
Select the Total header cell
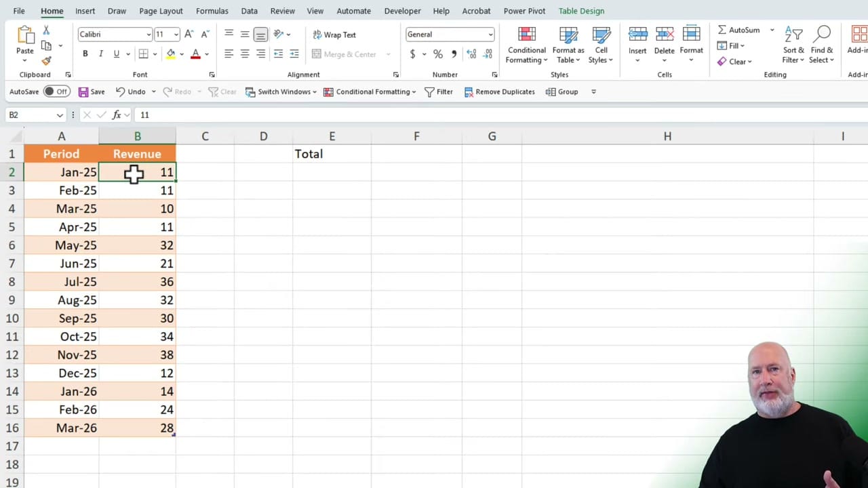pyautogui.click(x=332, y=154)
